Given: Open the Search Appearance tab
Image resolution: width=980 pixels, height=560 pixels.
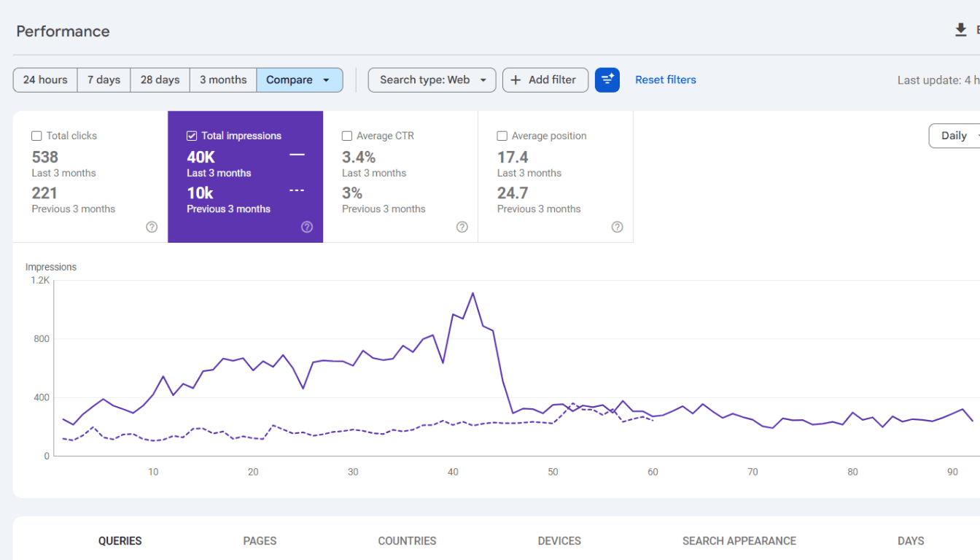Looking at the screenshot, I should coord(739,541).
